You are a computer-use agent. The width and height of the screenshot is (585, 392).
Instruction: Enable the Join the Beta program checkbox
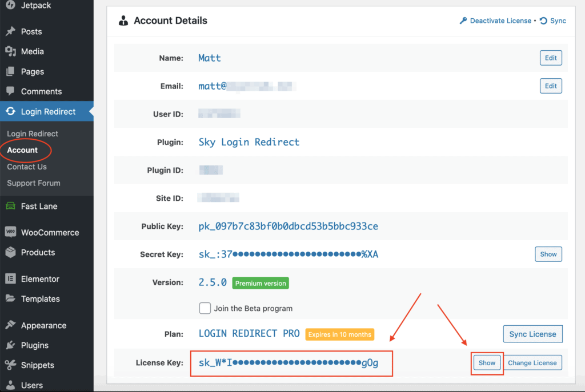205,308
